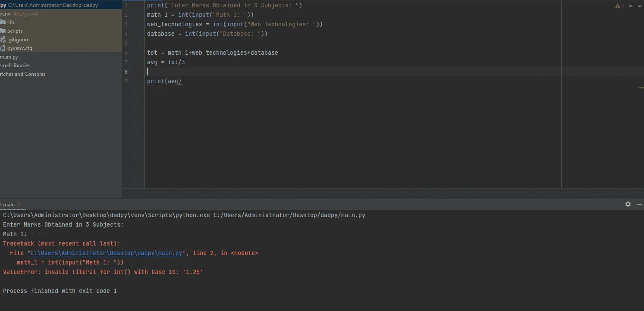Click the 'Math 1:' console prompt
The image size is (644, 311).
15,234
